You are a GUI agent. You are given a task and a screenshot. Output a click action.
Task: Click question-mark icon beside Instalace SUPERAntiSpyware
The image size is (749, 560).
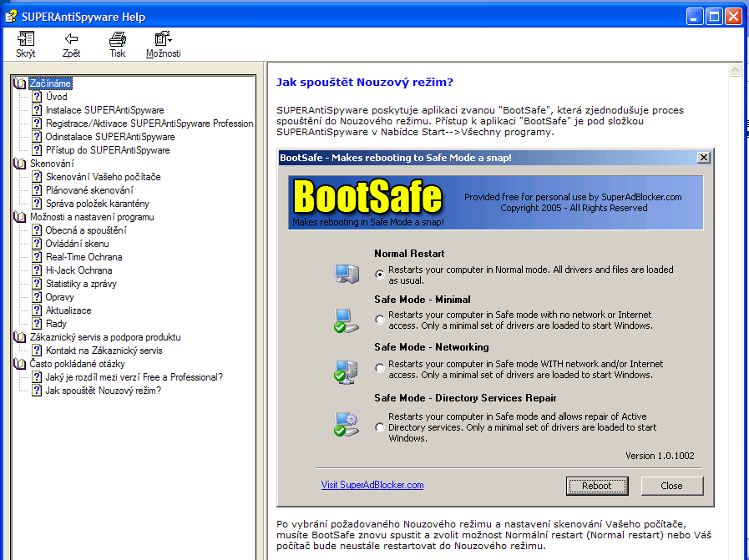click(37, 110)
